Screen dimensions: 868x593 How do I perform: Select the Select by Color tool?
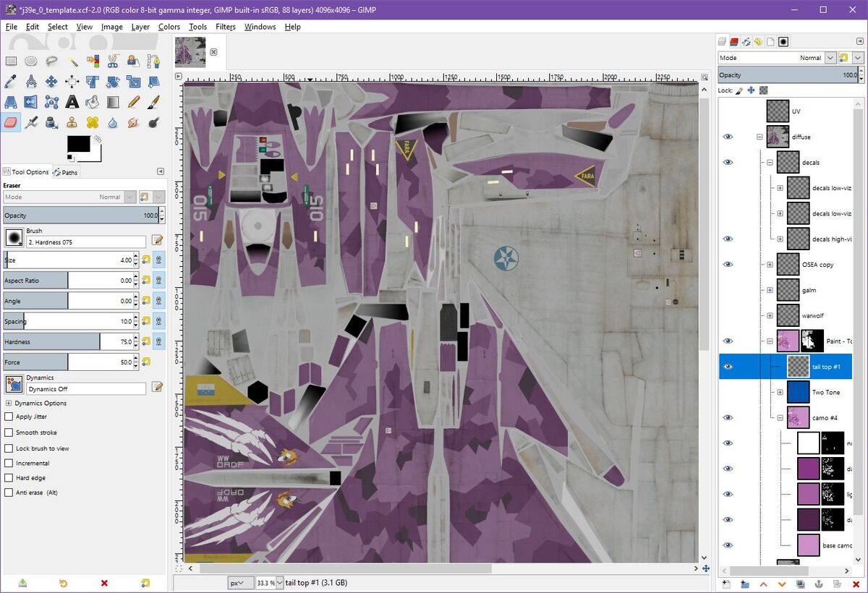[x=93, y=61]
